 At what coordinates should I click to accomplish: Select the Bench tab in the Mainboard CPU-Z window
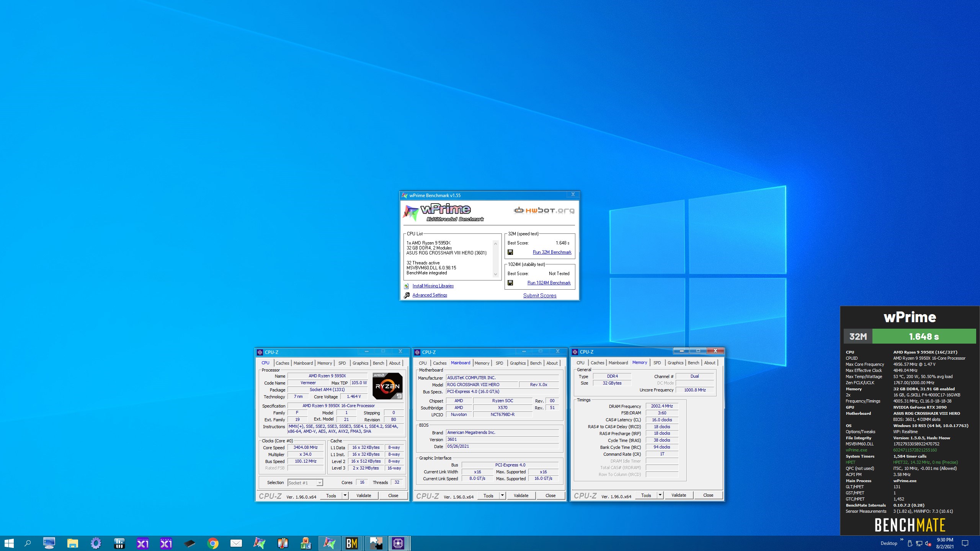(x=536, y=363)
